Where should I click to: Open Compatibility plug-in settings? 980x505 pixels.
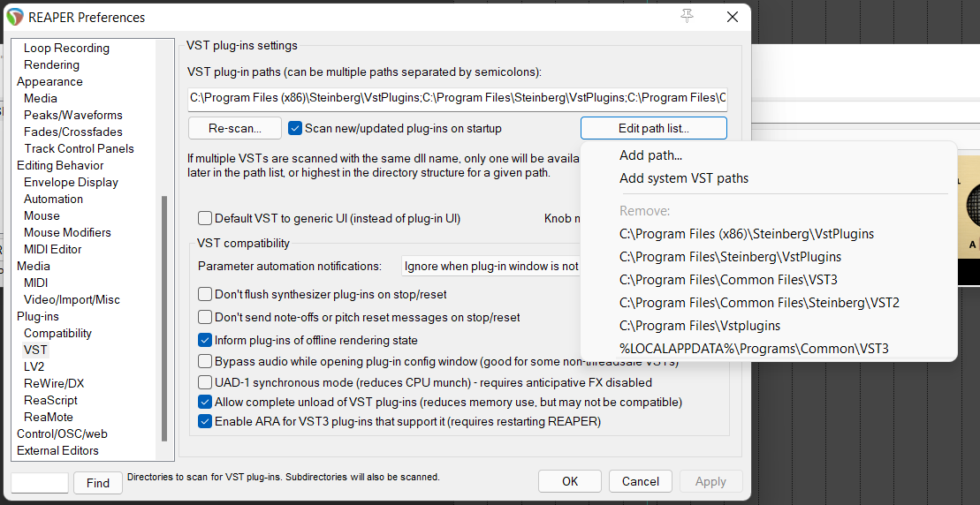tap(57, 334)
